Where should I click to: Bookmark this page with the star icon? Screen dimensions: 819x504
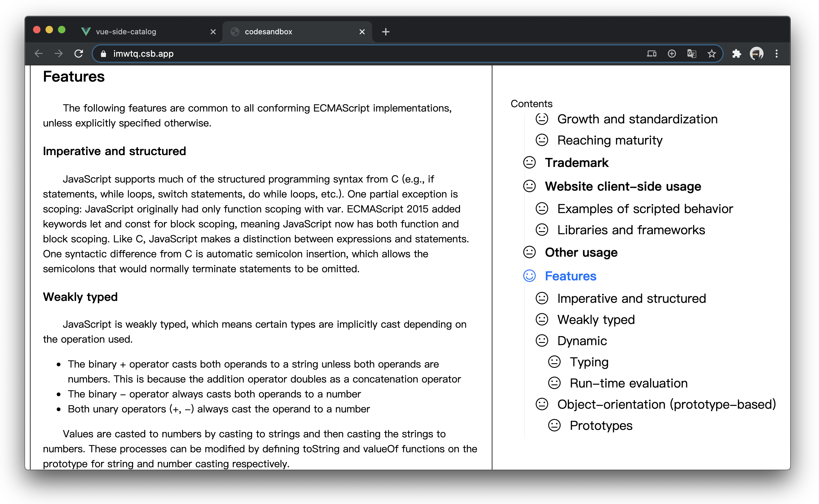(711, 54)
